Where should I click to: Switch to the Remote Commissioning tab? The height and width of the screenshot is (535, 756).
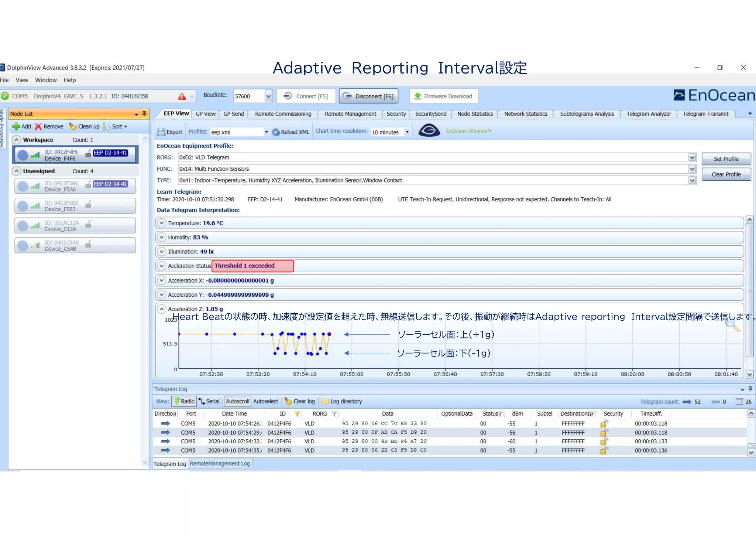tap(283, 114)
